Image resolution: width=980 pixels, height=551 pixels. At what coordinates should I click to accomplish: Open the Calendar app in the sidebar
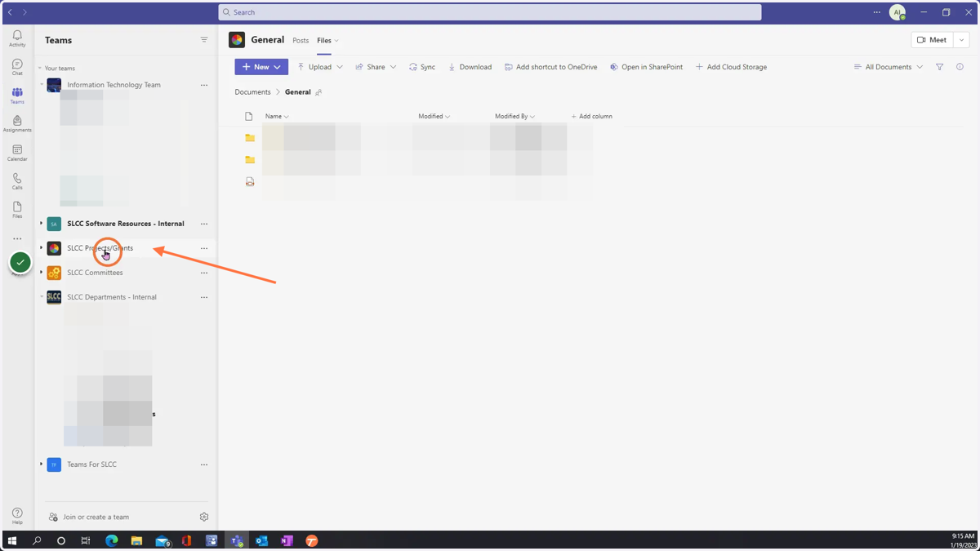17,153
